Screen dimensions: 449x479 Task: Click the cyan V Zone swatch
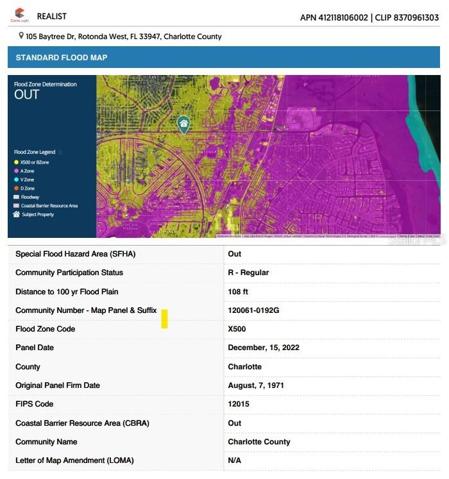tap(16, 180)
